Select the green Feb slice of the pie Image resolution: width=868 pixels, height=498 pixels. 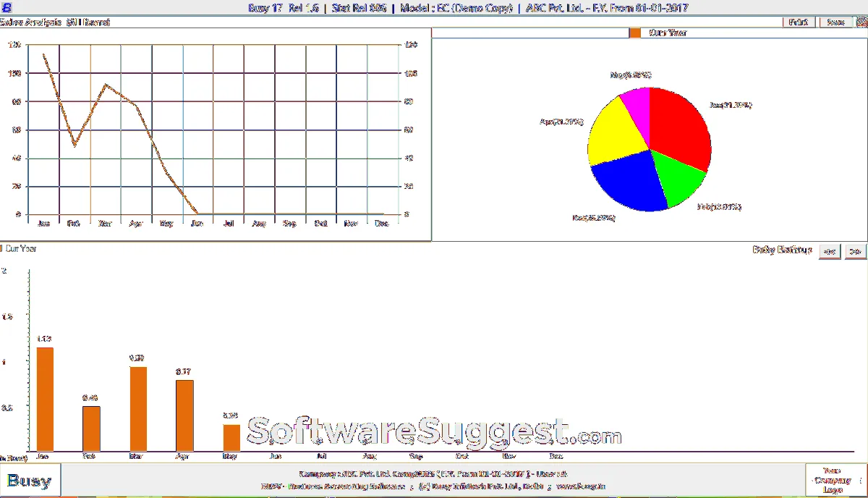coord(676,180)
